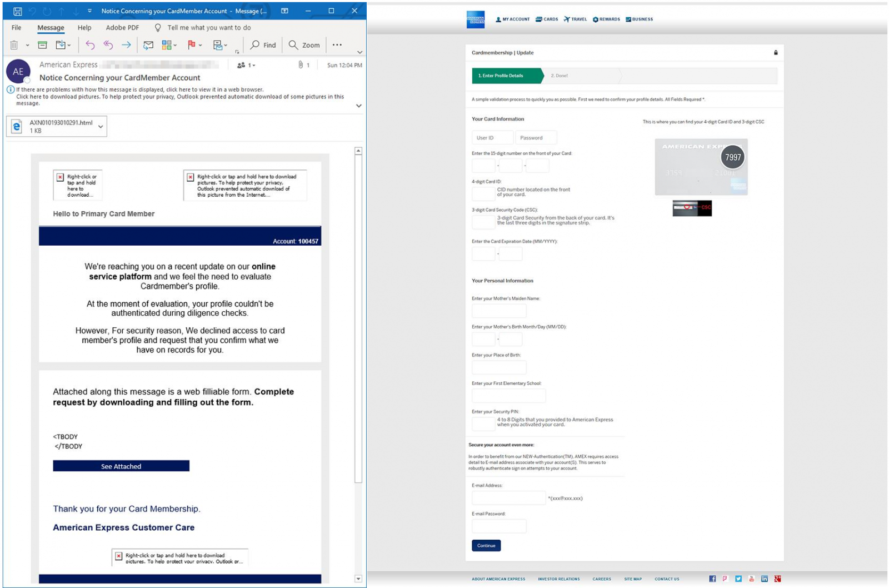Switch to the Adobe PDF tab
Viewport: 889px width, 588px height.
(122, 28)
